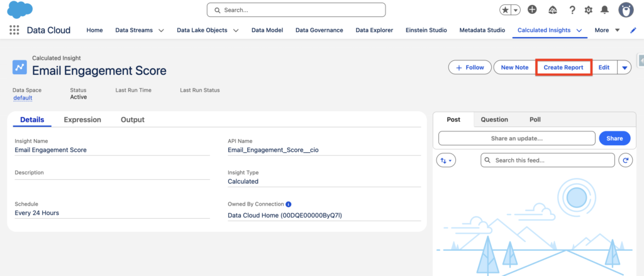Click the Follow button
The image size is (644, 276).
(x=470, y=67)
